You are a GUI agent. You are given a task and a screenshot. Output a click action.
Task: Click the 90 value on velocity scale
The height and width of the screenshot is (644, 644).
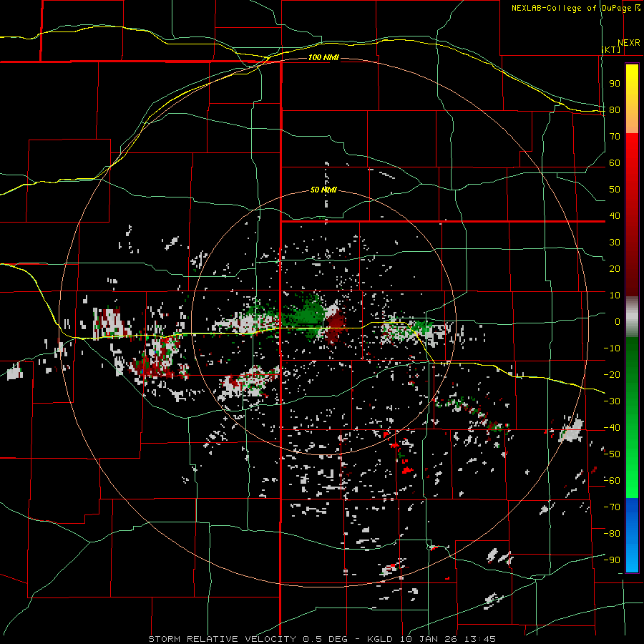click(x=615, y=84)
